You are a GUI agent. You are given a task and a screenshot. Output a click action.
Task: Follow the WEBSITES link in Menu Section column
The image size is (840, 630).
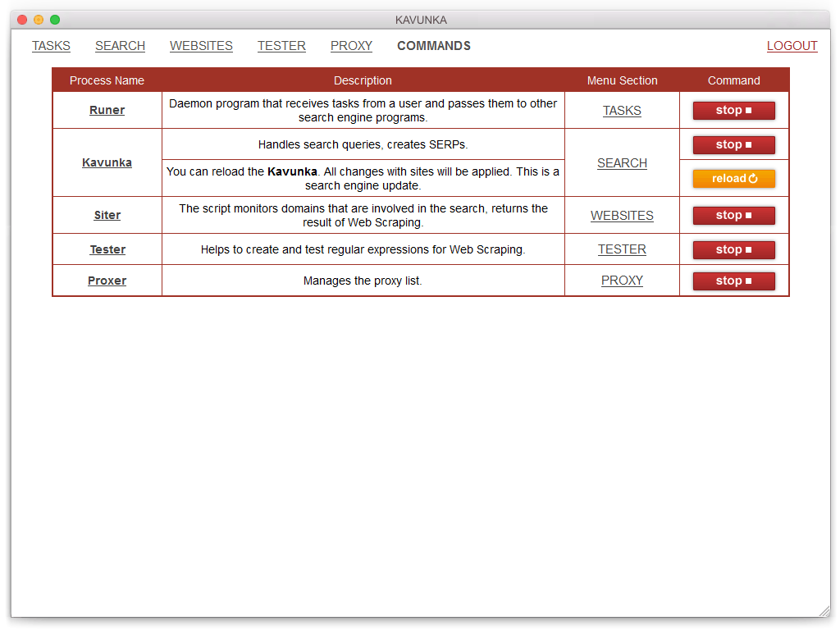click(x=622, y=216)
